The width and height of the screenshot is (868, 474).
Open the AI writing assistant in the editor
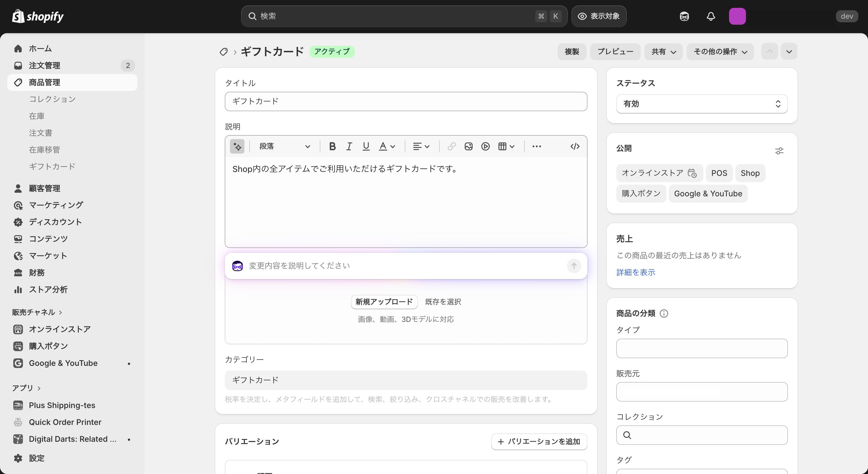237,146
